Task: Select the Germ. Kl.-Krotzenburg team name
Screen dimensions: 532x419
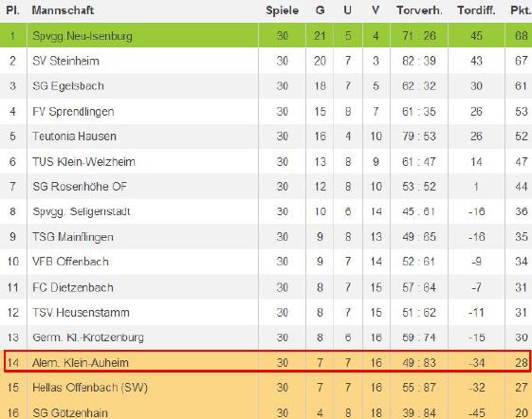Action: pos(88,337)
